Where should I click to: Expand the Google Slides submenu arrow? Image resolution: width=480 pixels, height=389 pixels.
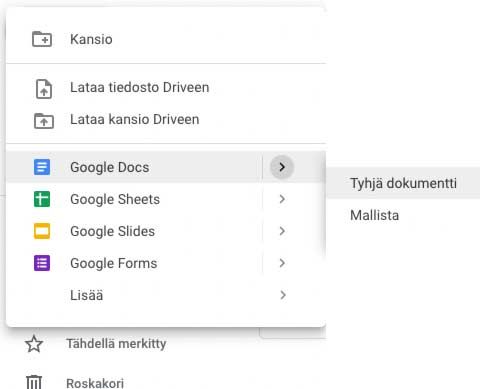click(282, 231)
